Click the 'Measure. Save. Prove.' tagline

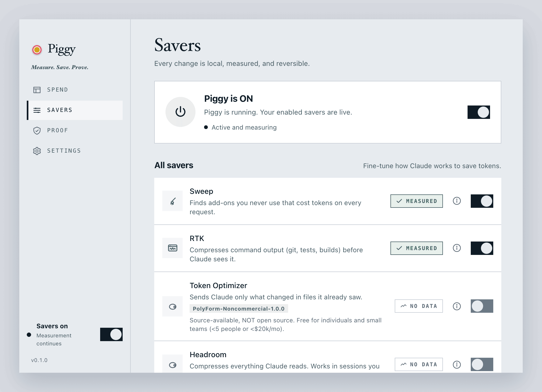click(x=60, y=67)
